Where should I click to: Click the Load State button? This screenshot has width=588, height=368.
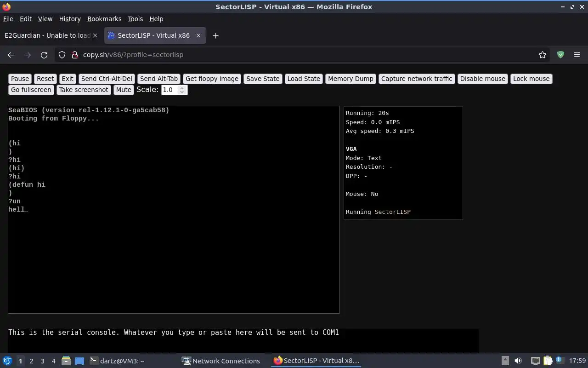tap(304, 79)
